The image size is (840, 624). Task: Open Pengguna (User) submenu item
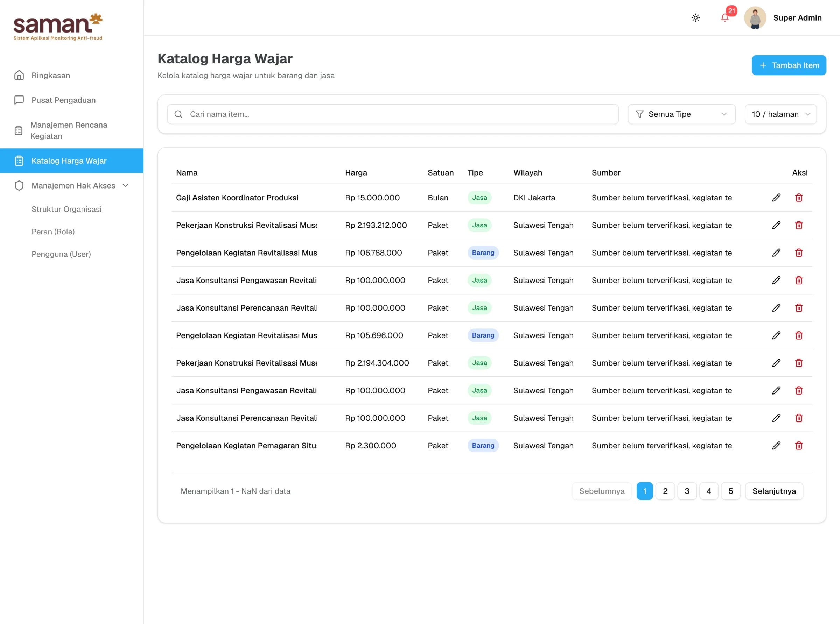(x=61, y=254)
